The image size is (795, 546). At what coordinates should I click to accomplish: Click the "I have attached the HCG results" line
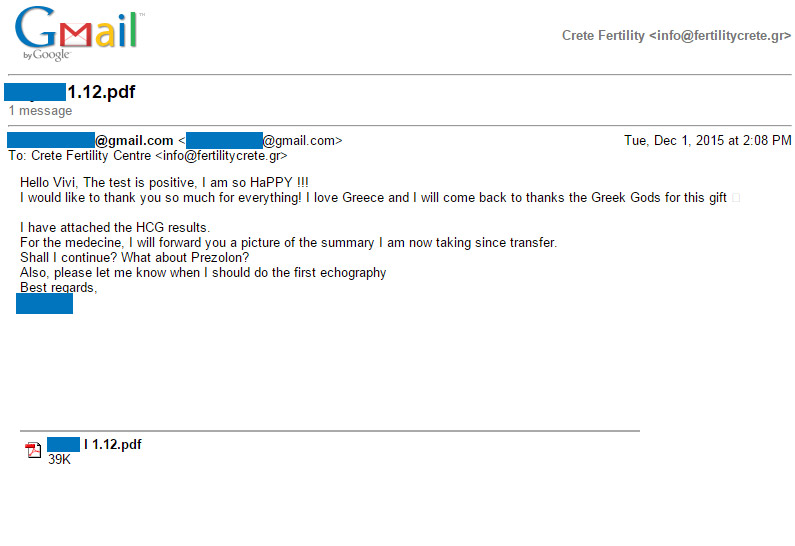(115, 228)
